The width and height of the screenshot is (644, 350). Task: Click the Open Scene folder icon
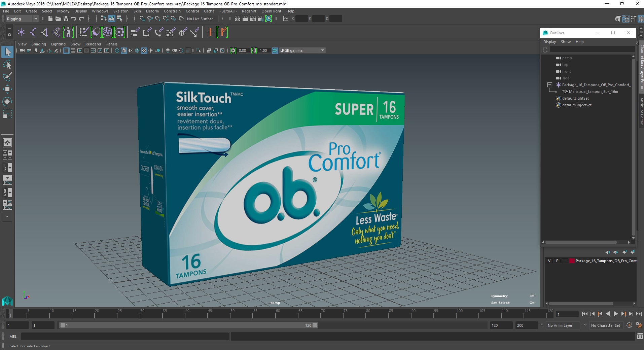pos(58,19)
